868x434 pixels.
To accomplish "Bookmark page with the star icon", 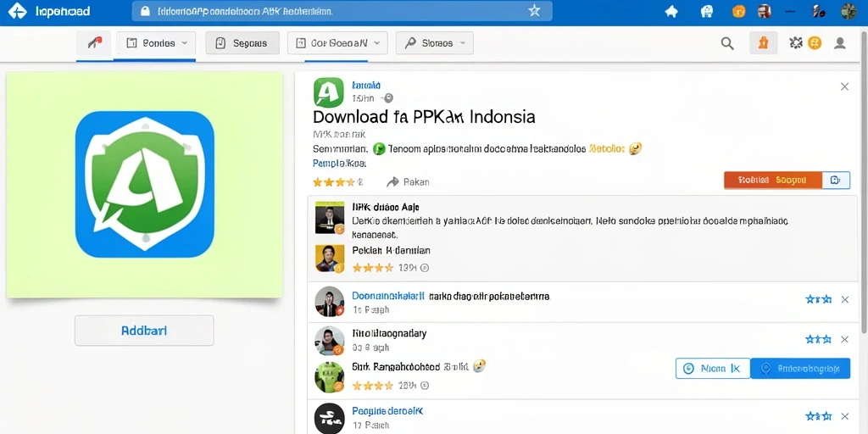I will 534,10.
